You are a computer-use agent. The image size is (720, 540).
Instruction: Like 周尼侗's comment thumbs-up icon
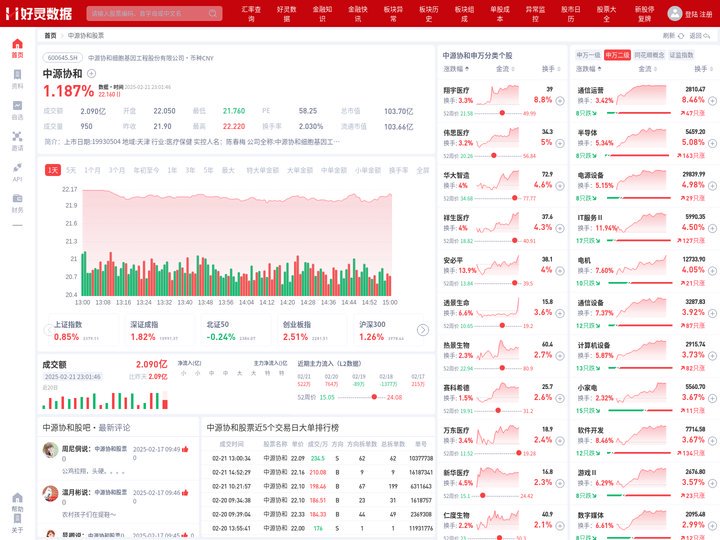(185, 449)
